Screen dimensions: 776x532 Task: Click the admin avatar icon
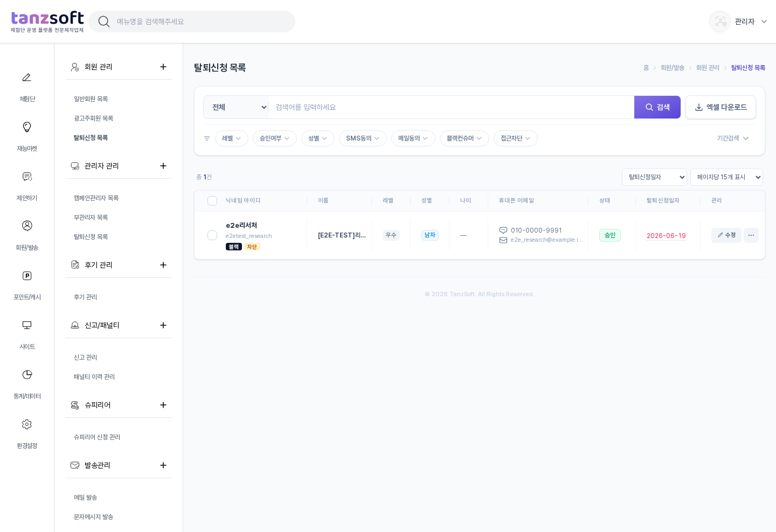coord(720,22)
